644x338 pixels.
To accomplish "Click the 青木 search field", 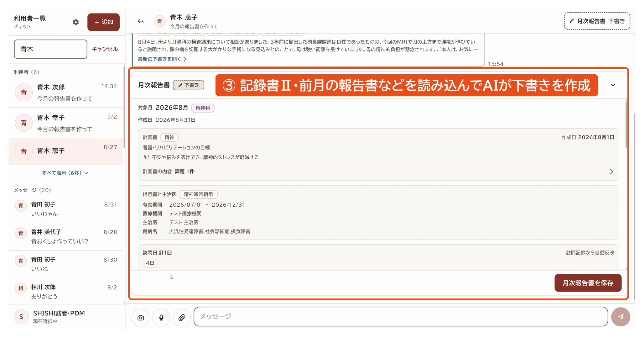I will click(x=50, y=49).
